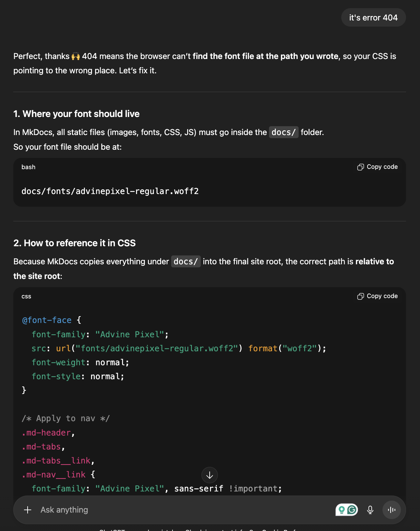
Task: Open the Grammarly G icon
Action: 352,510
